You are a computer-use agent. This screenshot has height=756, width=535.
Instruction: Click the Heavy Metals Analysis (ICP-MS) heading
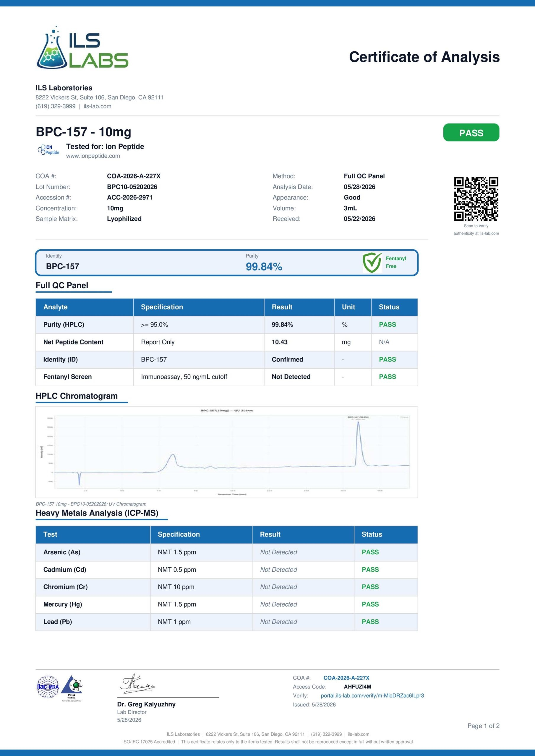(x=97, y=513)
